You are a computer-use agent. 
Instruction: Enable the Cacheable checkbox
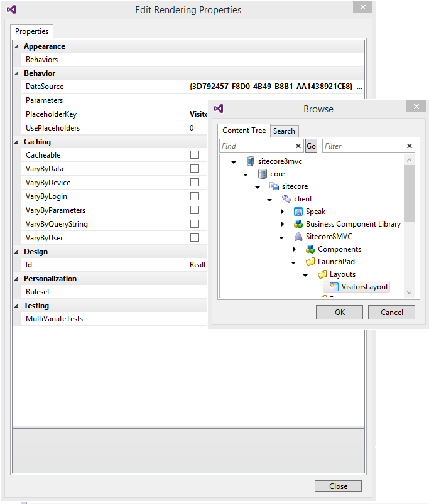[x=195, y=155]
